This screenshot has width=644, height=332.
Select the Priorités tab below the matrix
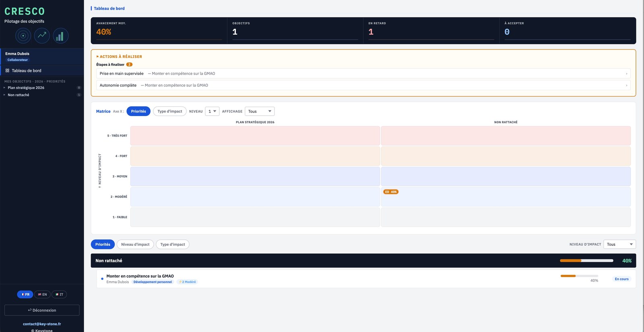103,244
